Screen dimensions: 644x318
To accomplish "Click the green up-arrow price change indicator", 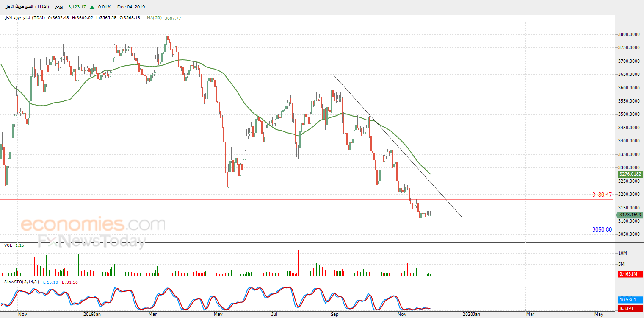I will point(92,7).
